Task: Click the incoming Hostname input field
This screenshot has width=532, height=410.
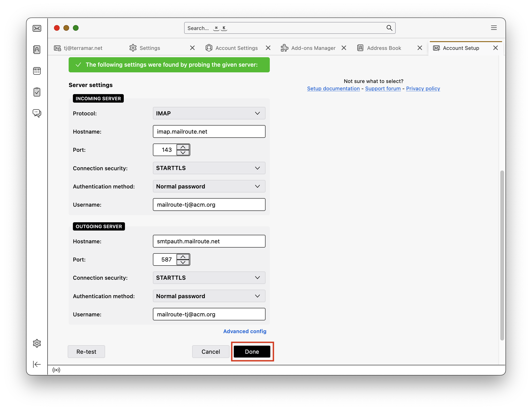Action: (209, 132)
